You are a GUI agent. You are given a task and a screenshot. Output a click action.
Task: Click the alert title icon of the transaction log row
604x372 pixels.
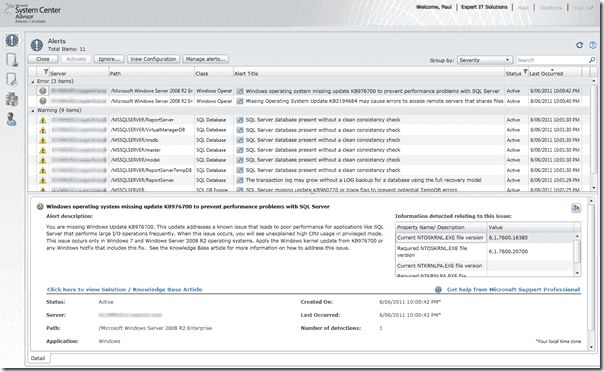(240, 180)
